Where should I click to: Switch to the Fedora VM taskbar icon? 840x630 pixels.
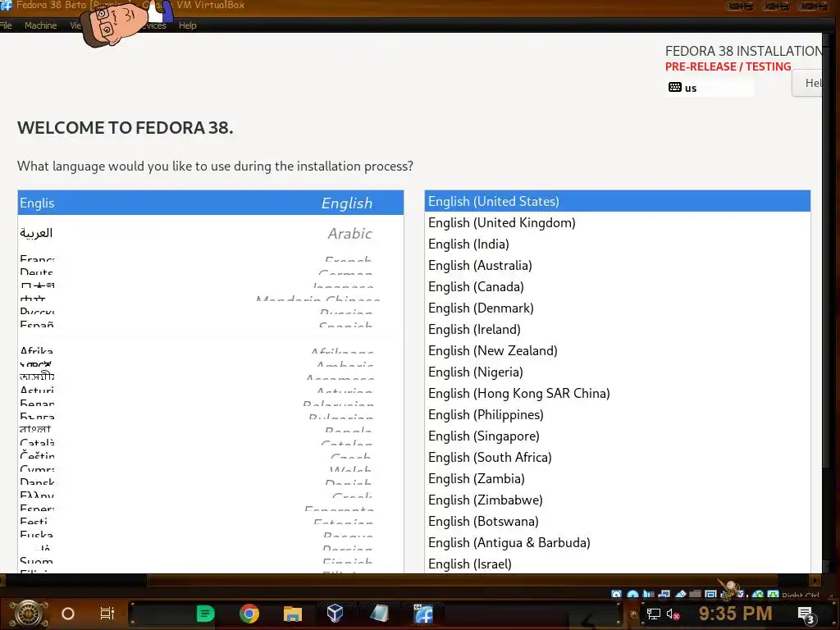(423, 614)
